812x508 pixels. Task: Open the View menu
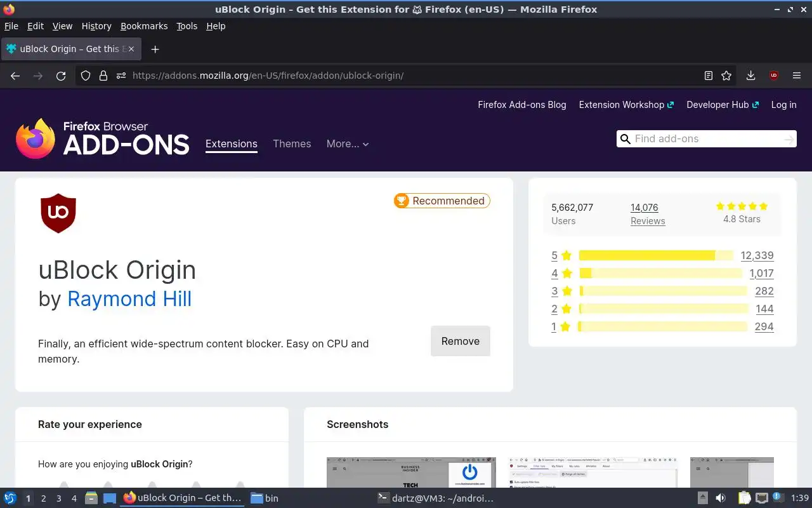tap(62, 26)
